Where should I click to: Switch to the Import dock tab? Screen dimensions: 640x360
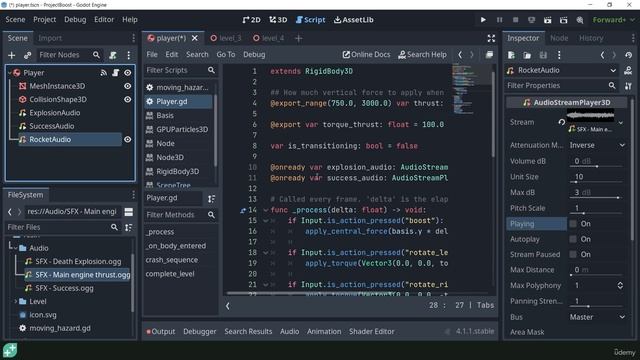[x=50, y=38]
